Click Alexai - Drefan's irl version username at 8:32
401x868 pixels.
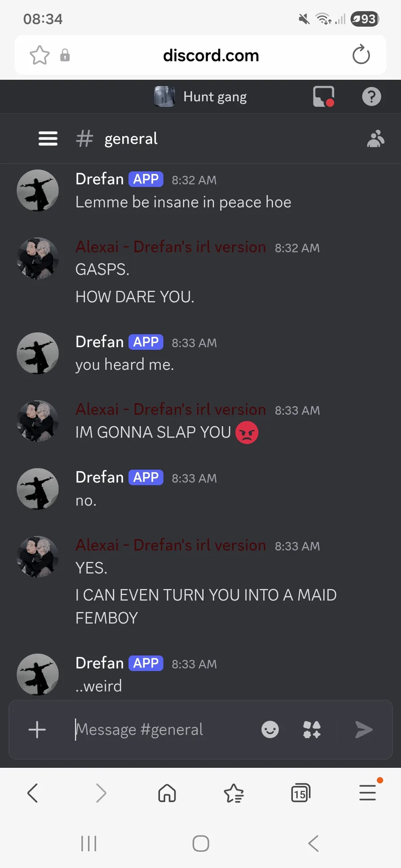click(x=171, y=247)
